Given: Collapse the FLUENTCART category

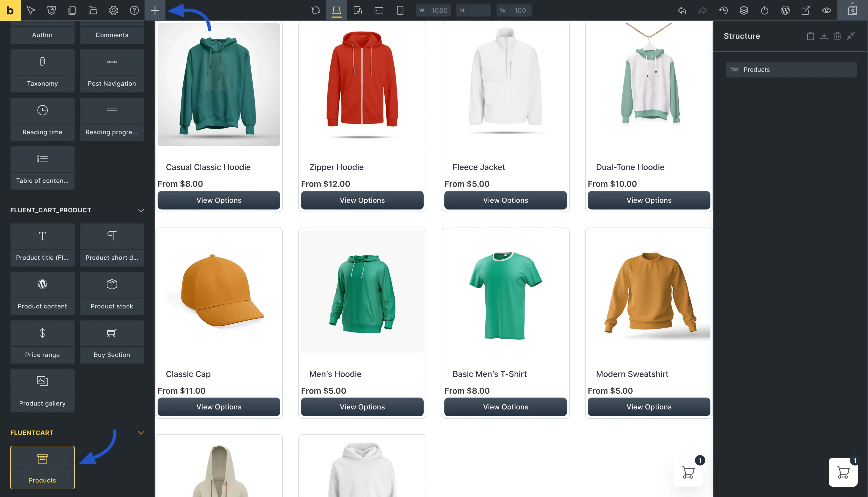Looking at the screenshot, I should [141, 432].
